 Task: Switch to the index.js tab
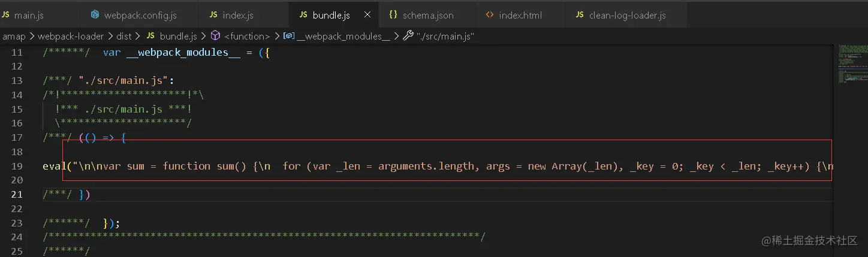(237, 14)
